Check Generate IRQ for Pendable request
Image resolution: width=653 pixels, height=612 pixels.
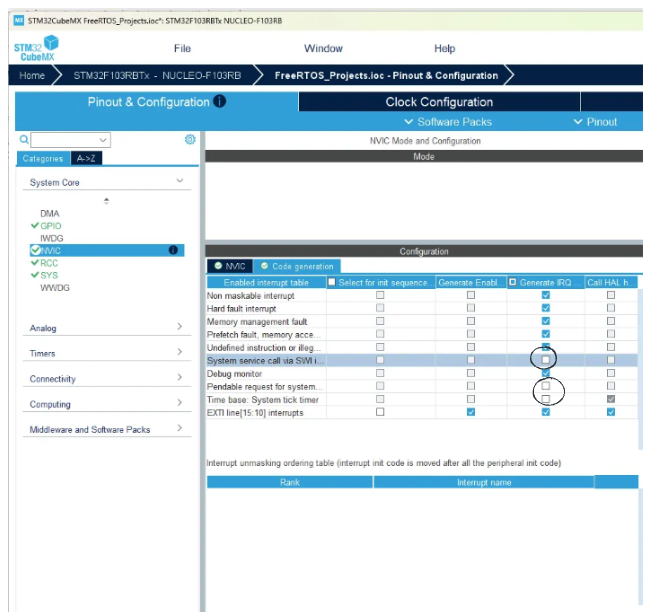546,386
